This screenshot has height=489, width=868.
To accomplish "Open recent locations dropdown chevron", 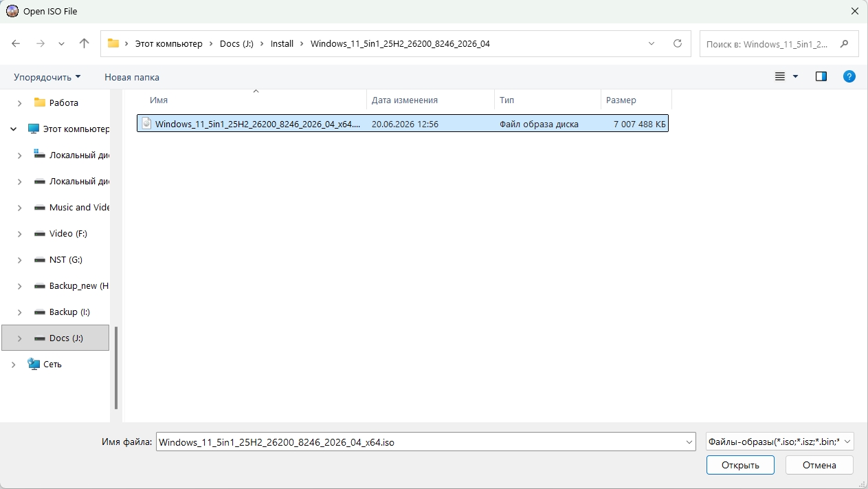I will (x=62, y=43).
